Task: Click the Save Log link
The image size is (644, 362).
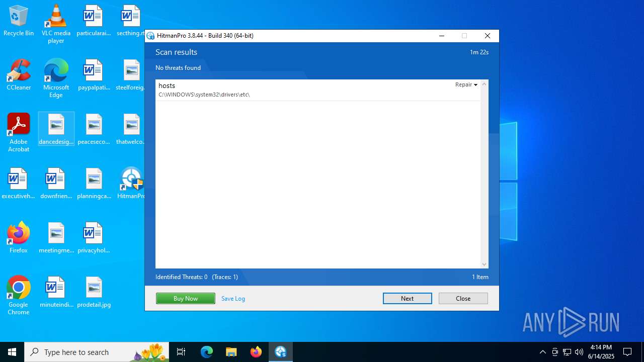Action: [233, 299]
